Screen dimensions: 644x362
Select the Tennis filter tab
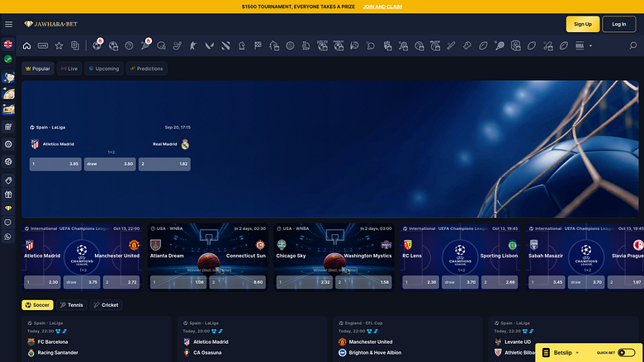tap(72, 304)
